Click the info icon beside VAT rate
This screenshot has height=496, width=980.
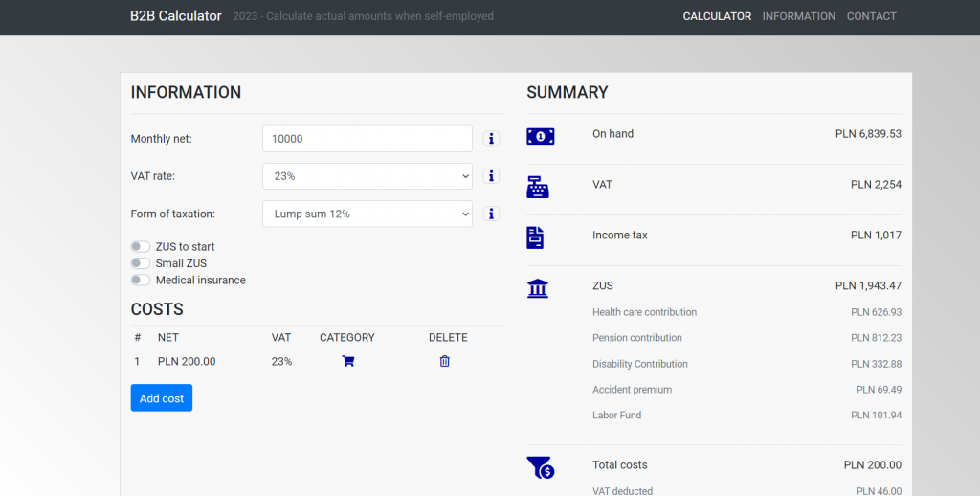click(491, 176)
